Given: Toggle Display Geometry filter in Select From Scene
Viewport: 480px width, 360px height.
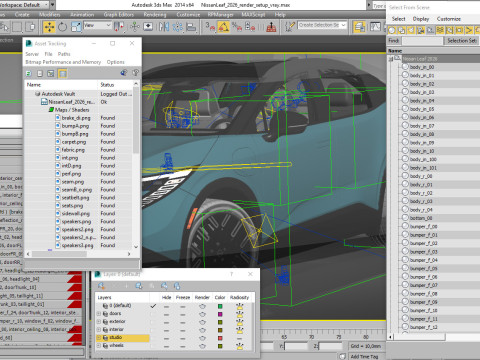Looking at the screenshot, I should pos(392,30).
